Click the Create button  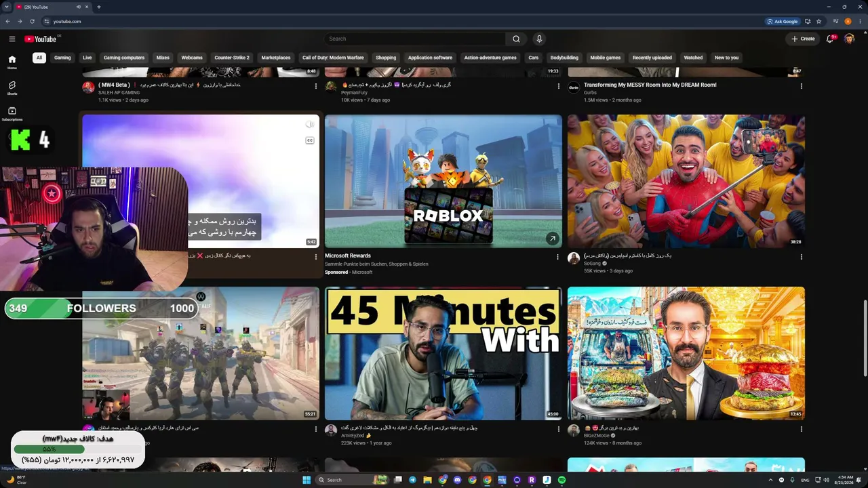tap(804, 39)
